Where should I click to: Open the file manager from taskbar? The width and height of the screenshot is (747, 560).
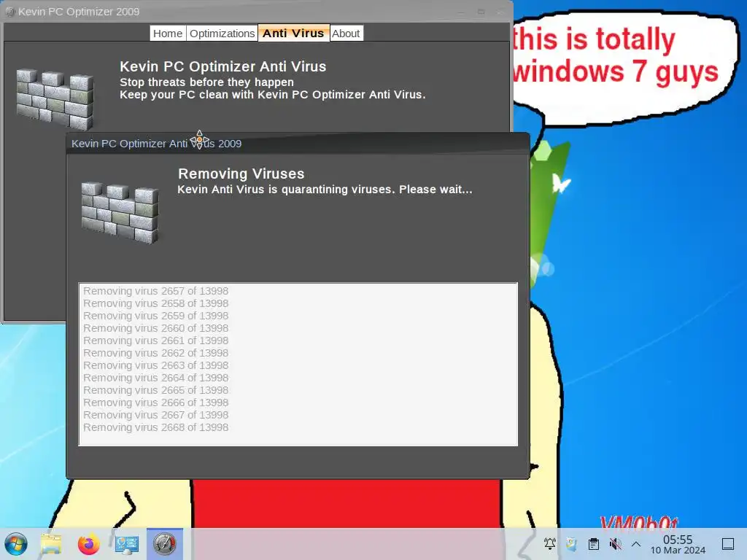click(x=51, y=544)
